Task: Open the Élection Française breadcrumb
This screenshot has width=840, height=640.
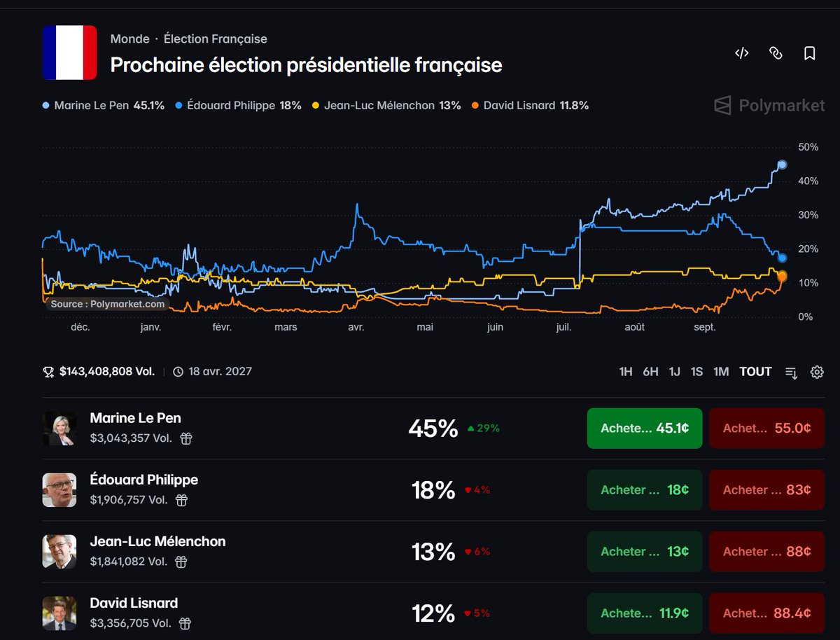Action: (x=216, y=39)
